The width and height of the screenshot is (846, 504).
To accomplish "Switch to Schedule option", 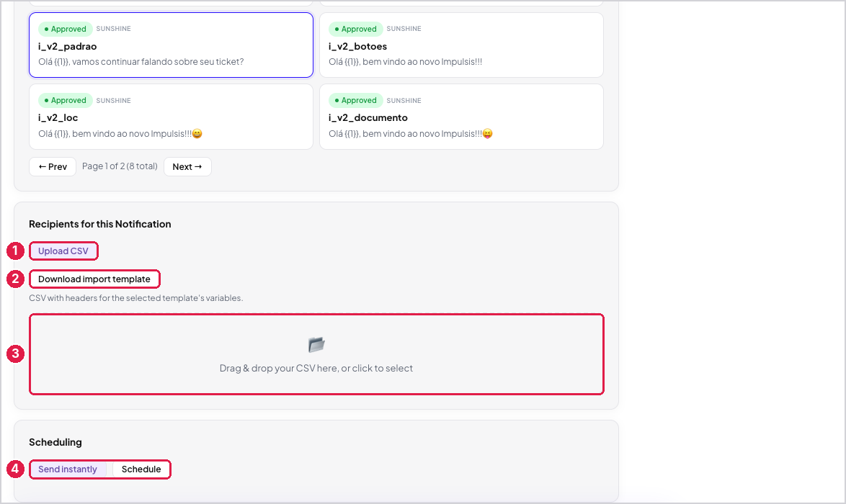I will pyautogui.click(x=141, y=469).
